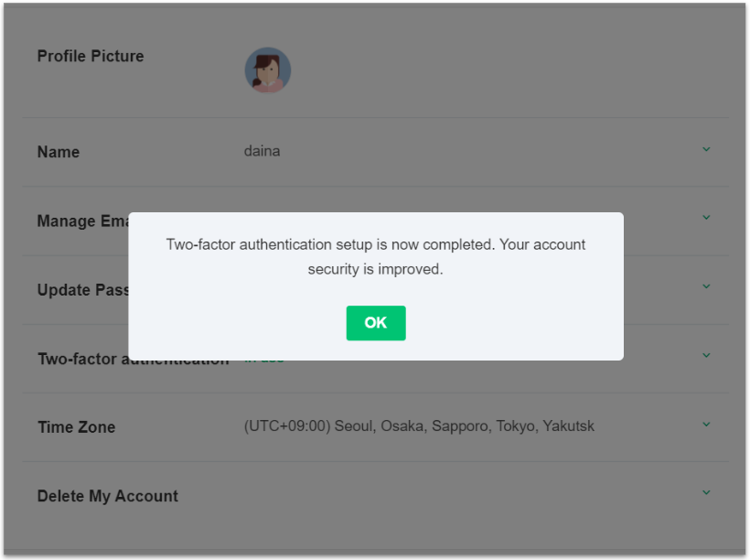Expand the Two-factor authentication row chevron
750x560 pixels.
[x=705, y=355]
